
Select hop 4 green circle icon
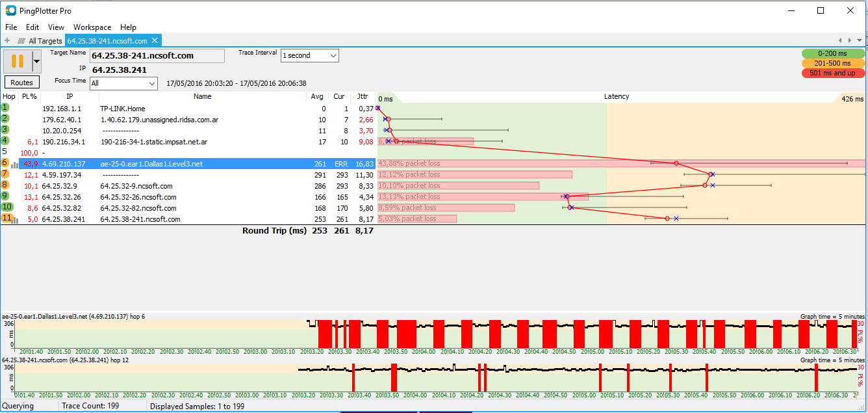[x=5, y=141]
